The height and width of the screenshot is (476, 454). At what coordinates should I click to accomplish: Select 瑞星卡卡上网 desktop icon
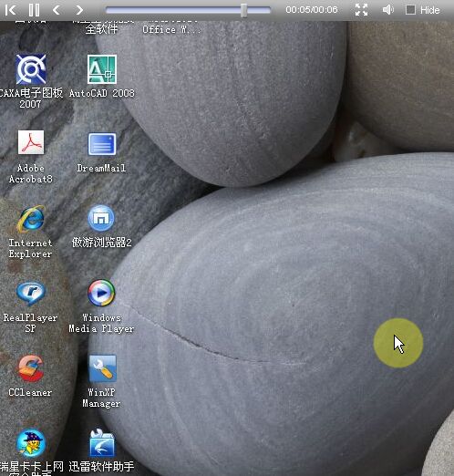pyautogui.click(x=31, y=443)
